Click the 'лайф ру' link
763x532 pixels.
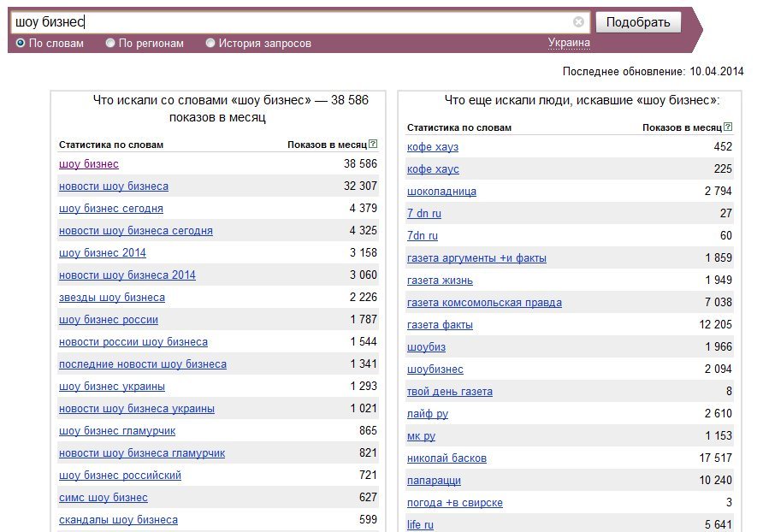coord(427,414)
